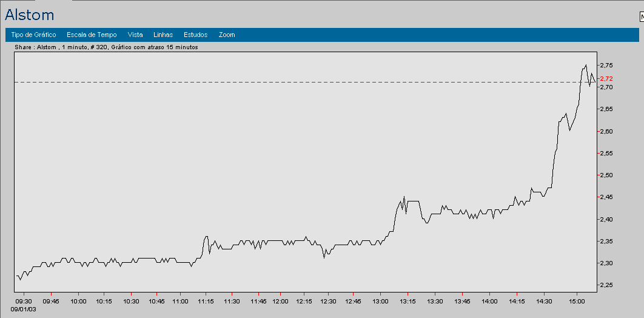Click the 2,45 price axis label
644x318 pixels.
[x=606, y=197]
